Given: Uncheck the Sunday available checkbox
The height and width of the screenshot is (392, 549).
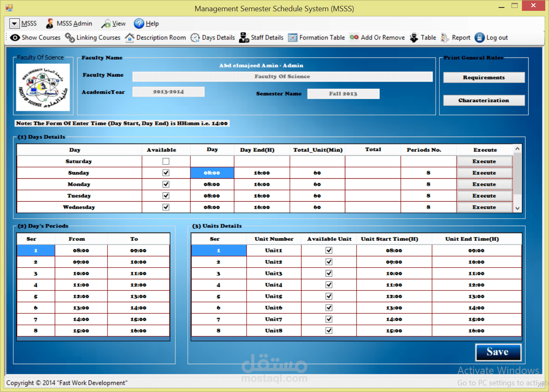Looking at the screenshot, I should tap(166, 173).
